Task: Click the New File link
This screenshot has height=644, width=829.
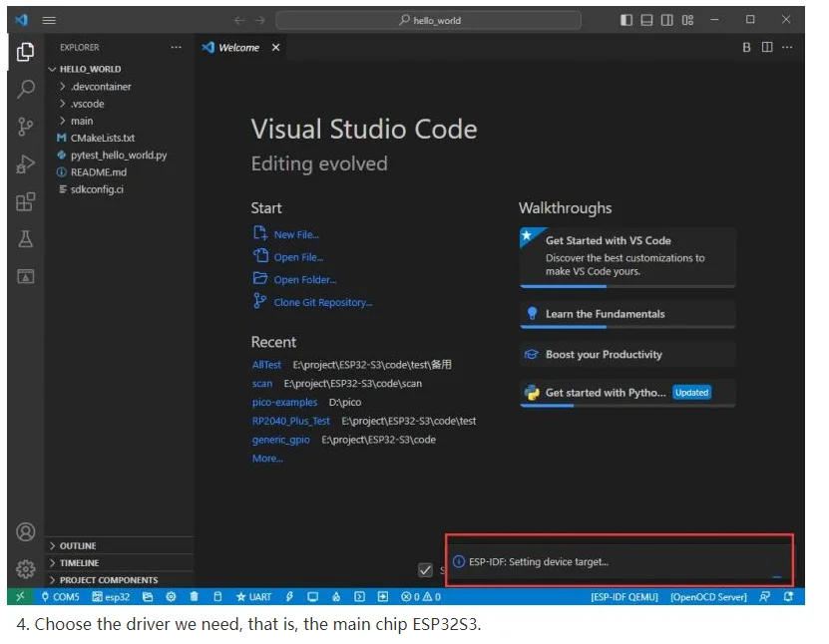Action: (296, 234)
